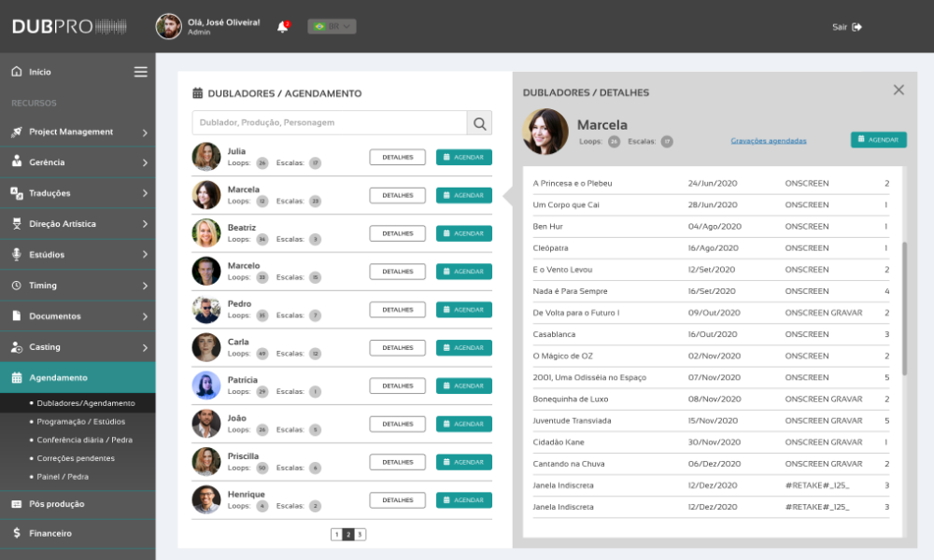Open the Gravações agendadas link
Image resolution: width=934 pixels, height=560 pixels.
point(768,141)
